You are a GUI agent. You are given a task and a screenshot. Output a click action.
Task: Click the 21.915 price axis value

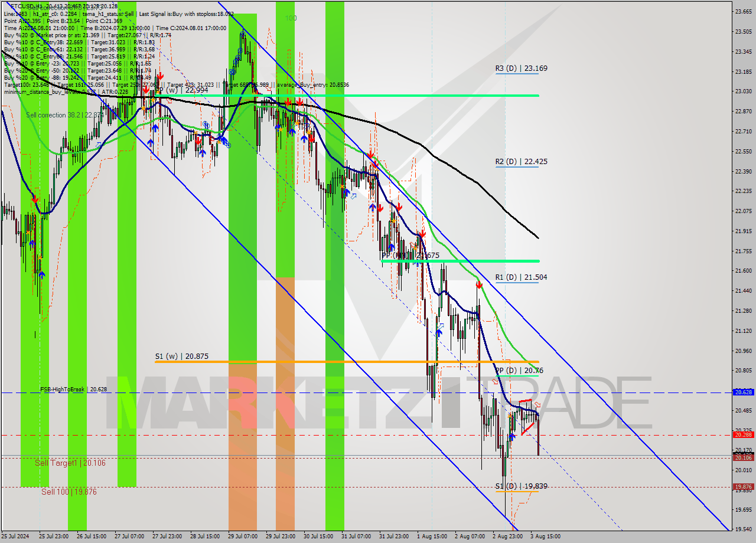[743, 231]
